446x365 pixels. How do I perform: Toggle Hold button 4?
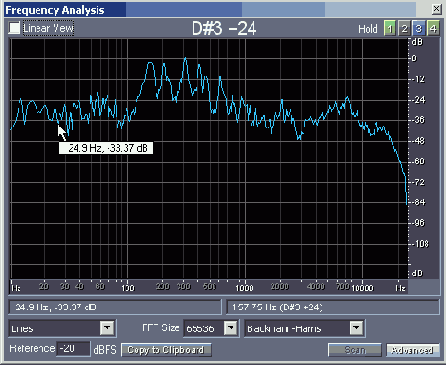click(433, 29)
